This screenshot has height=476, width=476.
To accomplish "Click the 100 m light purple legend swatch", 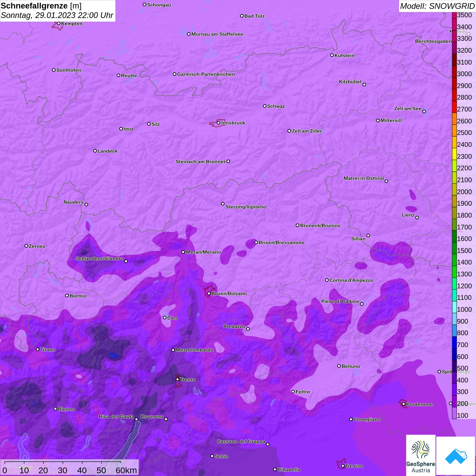I will point(454,413).
